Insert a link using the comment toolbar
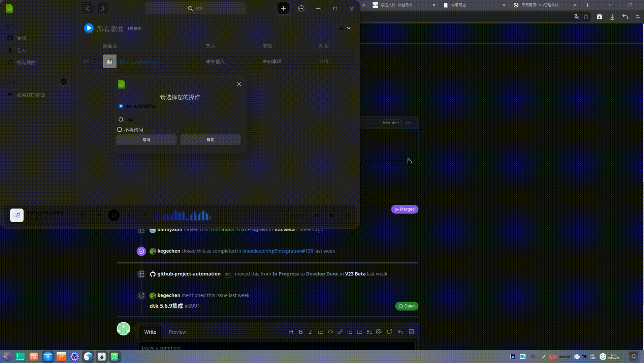644x363 pixels. [340, 332]
